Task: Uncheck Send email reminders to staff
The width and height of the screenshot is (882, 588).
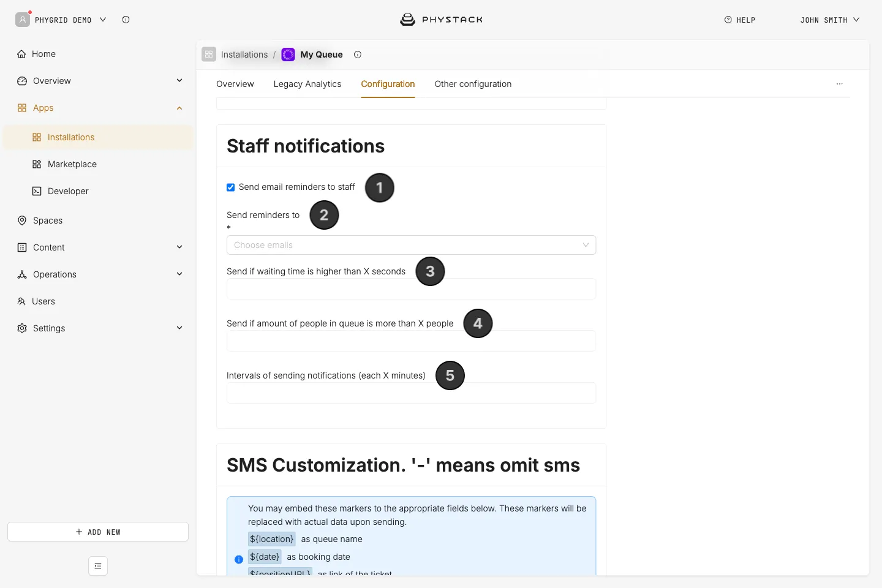Action: (231, 187)
